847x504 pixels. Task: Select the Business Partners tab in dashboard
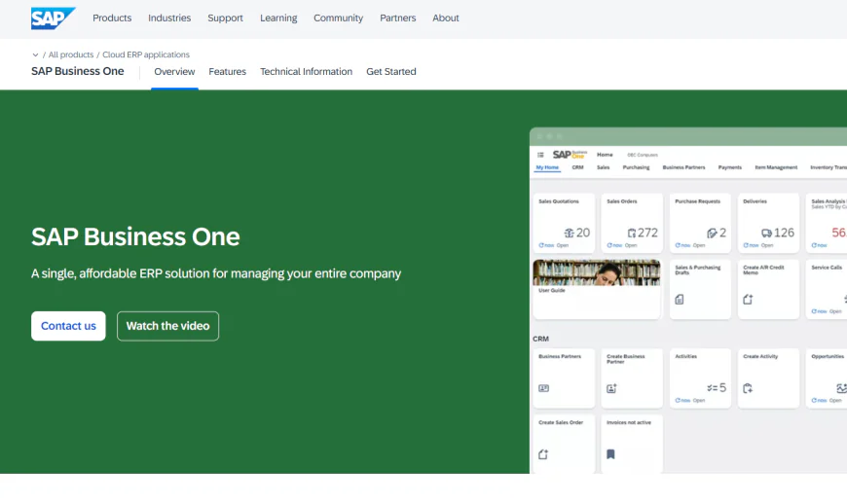(x=683, y=167)
